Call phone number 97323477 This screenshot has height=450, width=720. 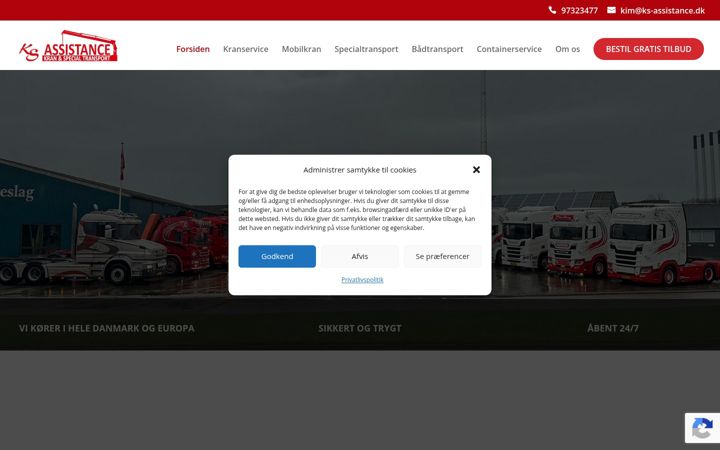pyautogui.click(x=579, y=11)
